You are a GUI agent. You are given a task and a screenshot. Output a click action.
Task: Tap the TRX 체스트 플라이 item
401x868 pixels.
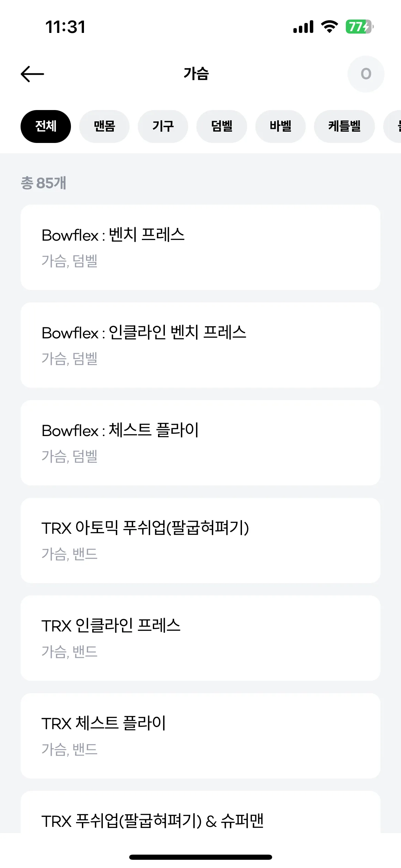coord(200,736)
